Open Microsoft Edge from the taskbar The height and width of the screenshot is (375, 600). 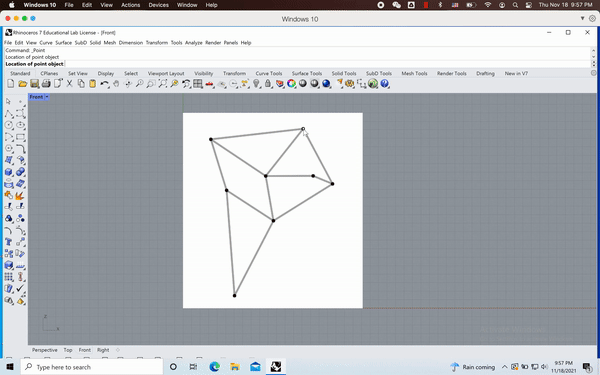(x=214, y=367)
